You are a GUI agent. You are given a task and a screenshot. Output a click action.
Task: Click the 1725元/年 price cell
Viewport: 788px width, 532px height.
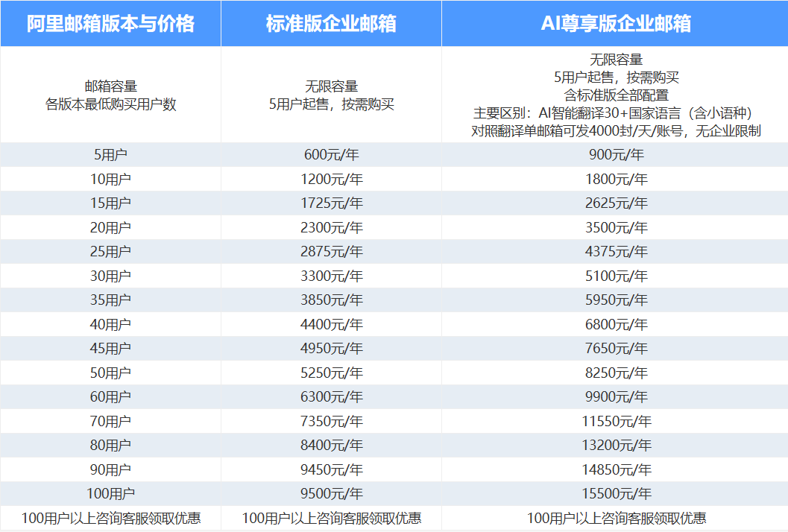[x=331, y=203]
